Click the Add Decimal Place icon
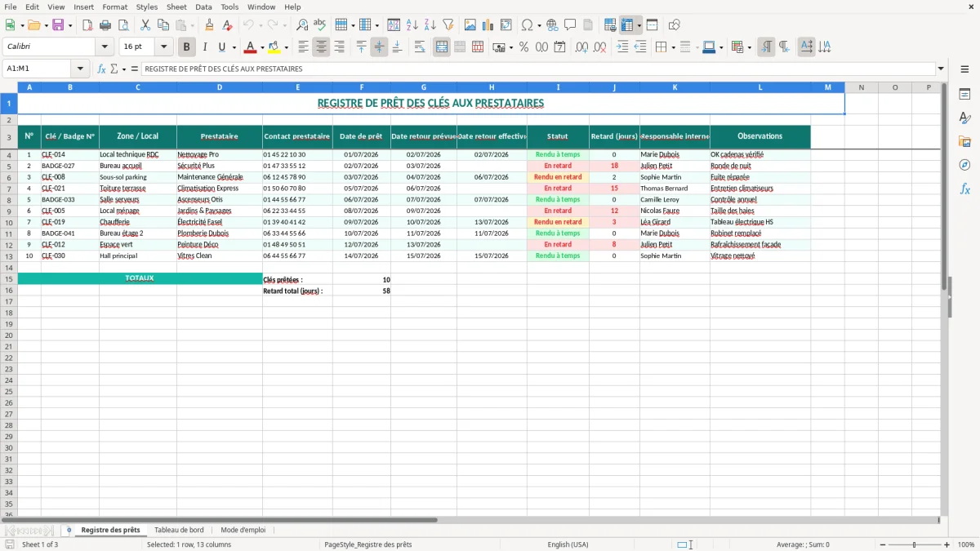980x551 pixels. point(581,47)
